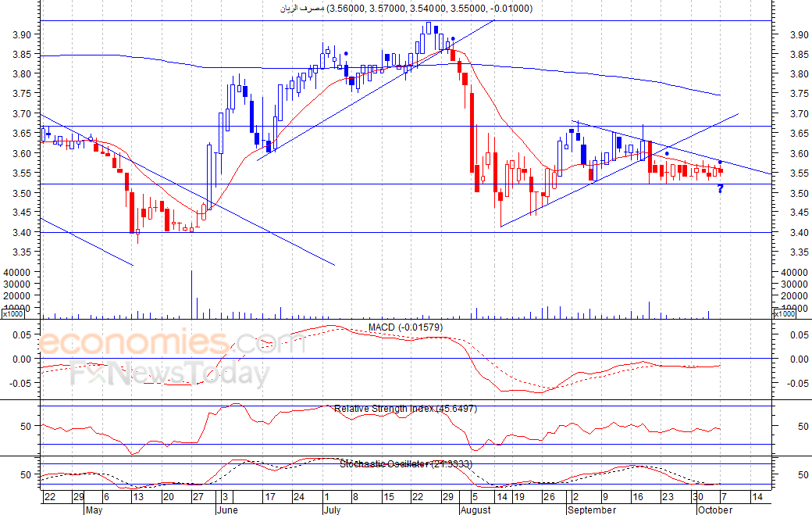Click the 3.40 price on right axis
Screen dimensions: 812x515
799,232
